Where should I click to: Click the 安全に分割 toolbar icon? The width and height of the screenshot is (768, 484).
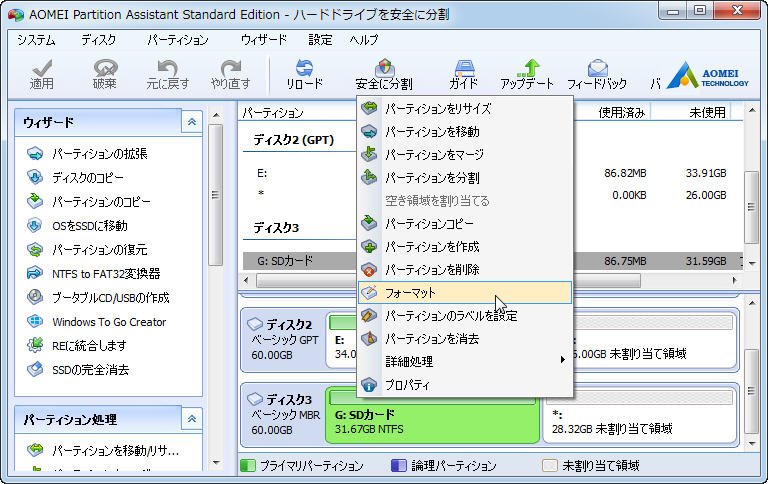pos(384,75)
